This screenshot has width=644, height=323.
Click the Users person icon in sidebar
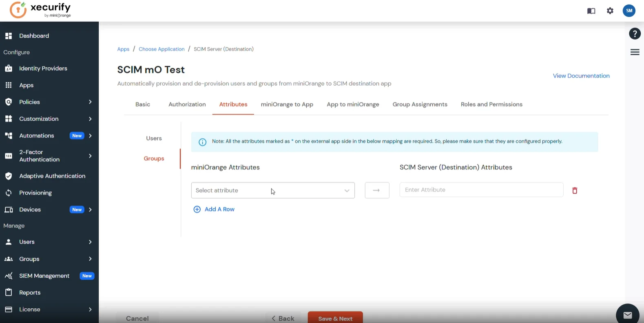click(9, 242)
